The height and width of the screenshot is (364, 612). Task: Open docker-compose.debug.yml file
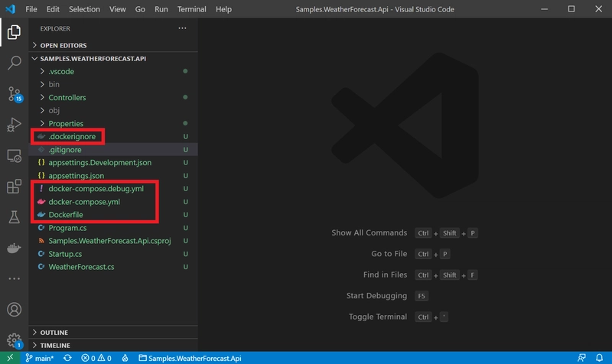113,188
